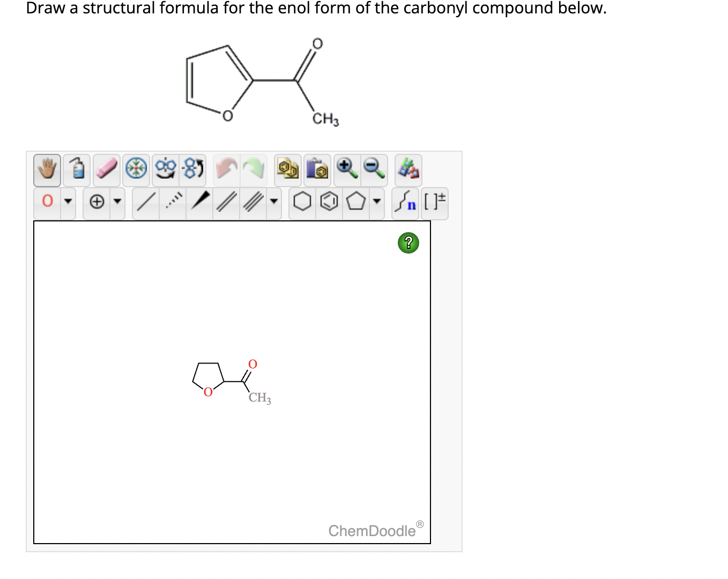The height and width of the screenshot is (579, 728).
Task: Click the Redo icon
Action: click(252, 169)
